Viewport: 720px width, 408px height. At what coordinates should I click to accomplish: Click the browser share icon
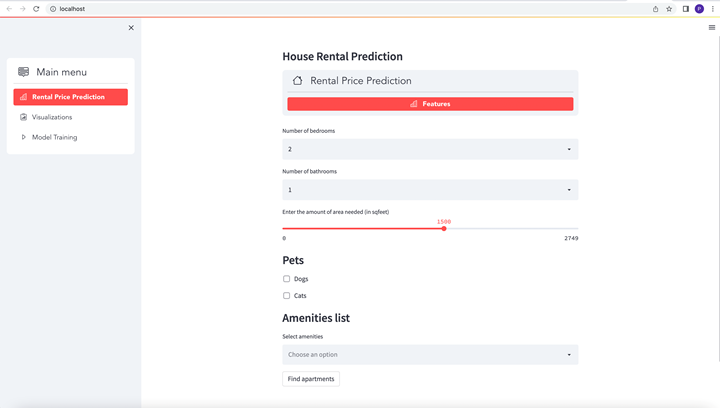click(x=656, y=8)
